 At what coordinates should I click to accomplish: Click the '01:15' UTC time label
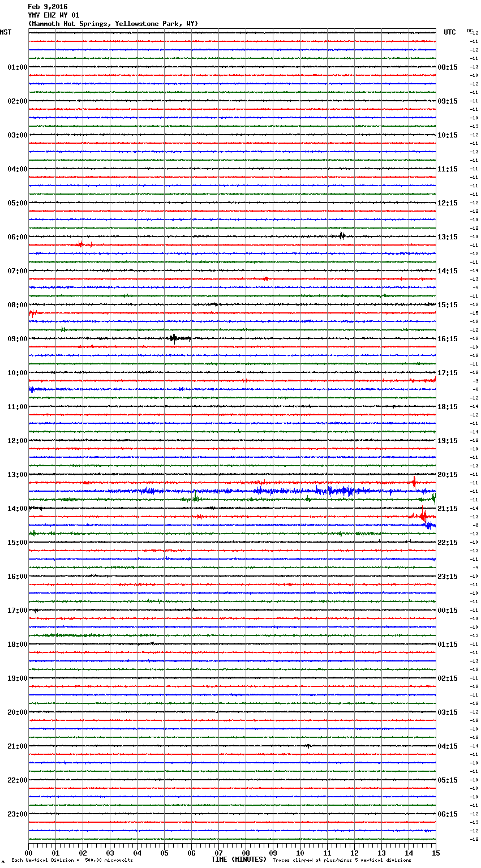(448, 644)
